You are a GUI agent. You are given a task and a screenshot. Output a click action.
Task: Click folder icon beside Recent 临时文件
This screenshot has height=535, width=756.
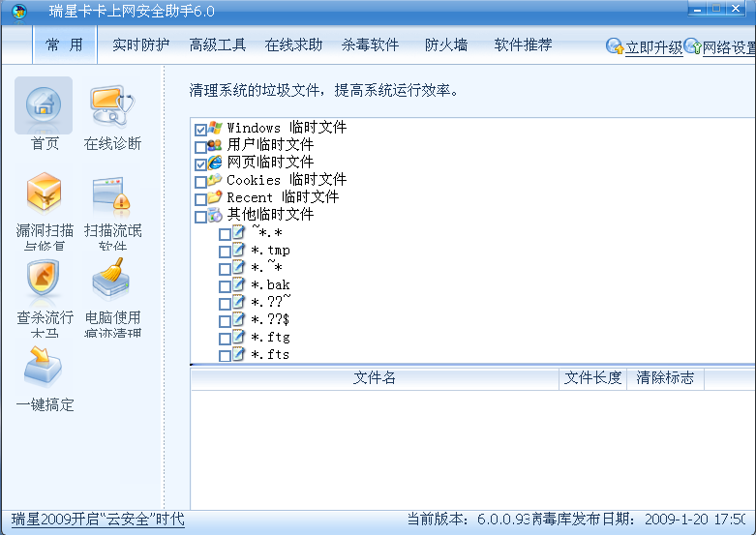[215, 197]
